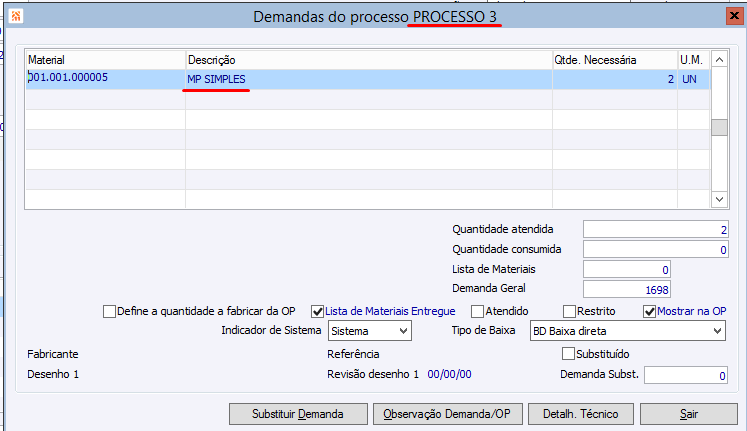Click the Observação Demanda/OP button

click(448, 414)
